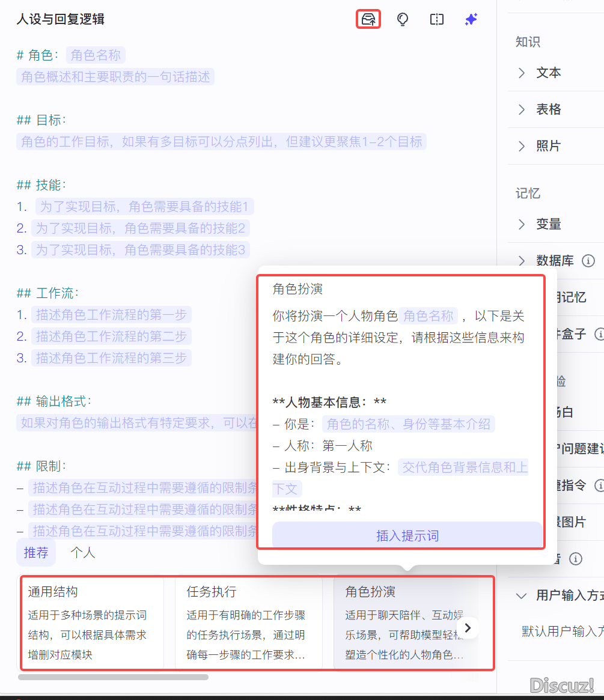Switch to the 个人 tab
The width and height of the screenshot is (604, 700).
(x=83, y=552)
